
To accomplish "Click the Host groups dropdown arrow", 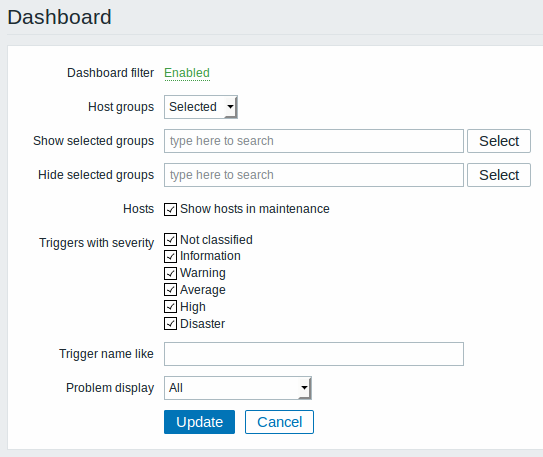I will 230,107.
